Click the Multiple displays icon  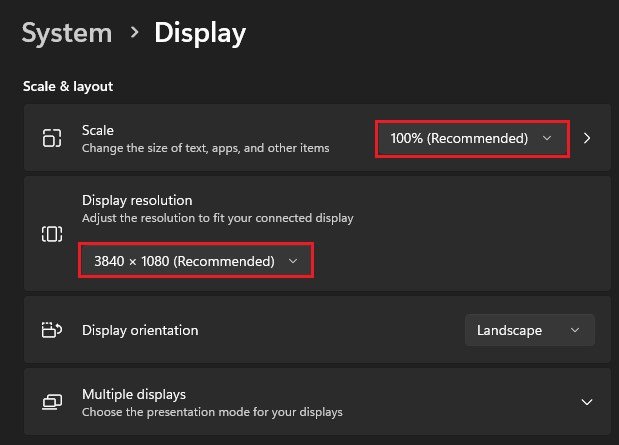coord(51,402)
